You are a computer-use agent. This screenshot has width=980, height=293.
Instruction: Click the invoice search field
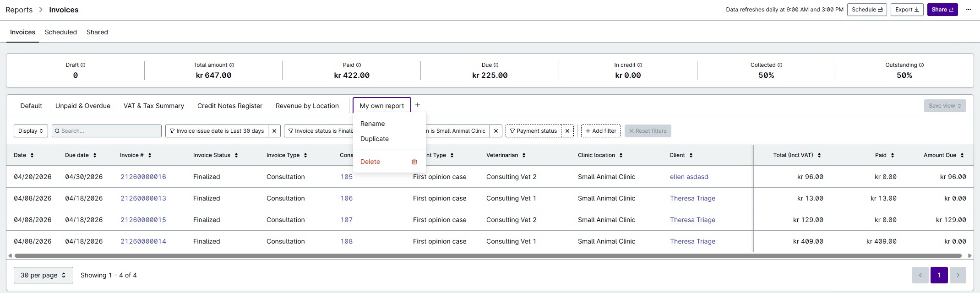click(107, 131)
